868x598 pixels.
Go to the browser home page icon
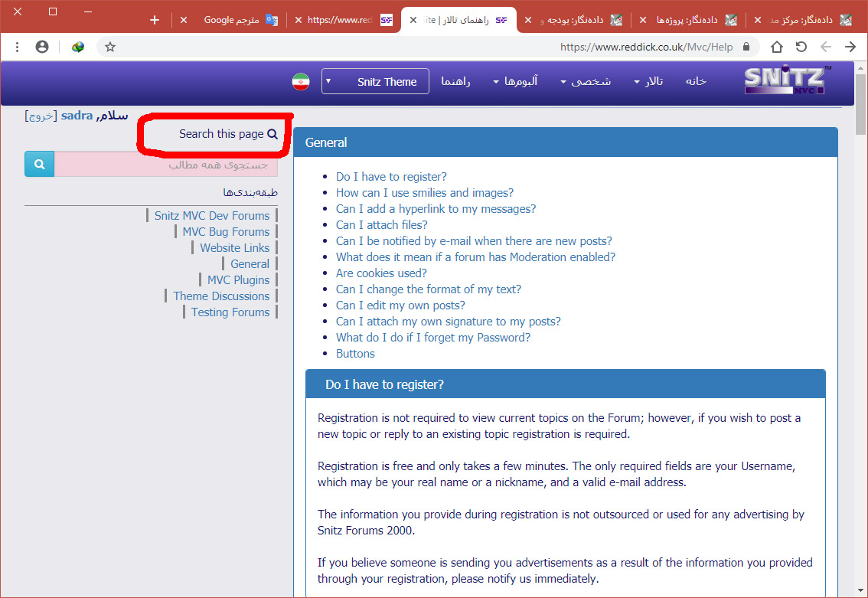[x=776, y=47]
